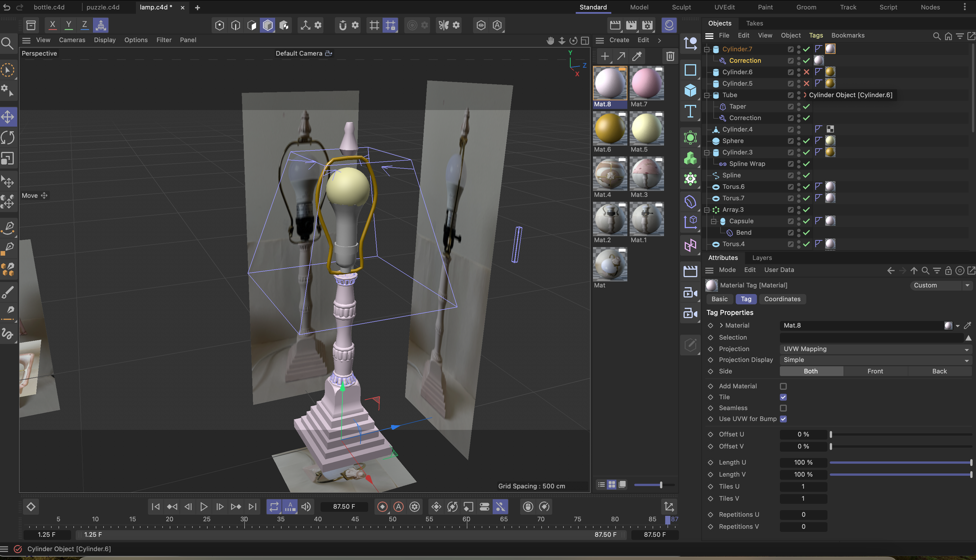Screen dimensions: 976x560
Task: Click the search icon in the Objects panel
Action: pos(937,36)
